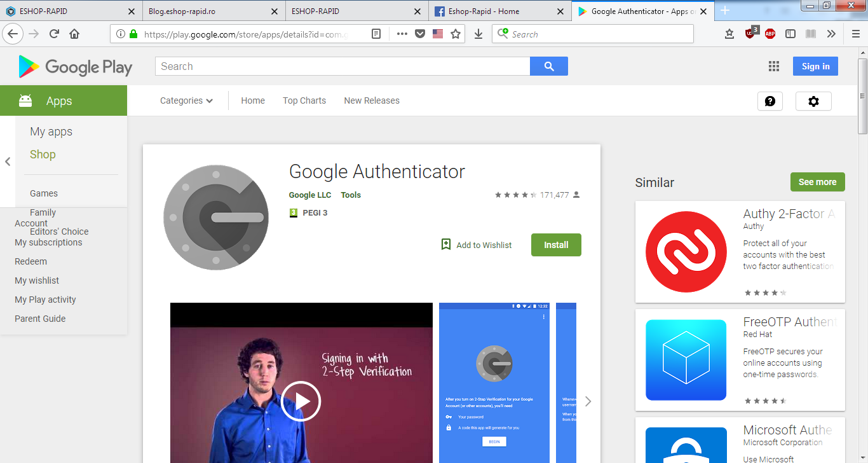Open the Google LLC developer link
868x463 pixels.
[310, 195]
